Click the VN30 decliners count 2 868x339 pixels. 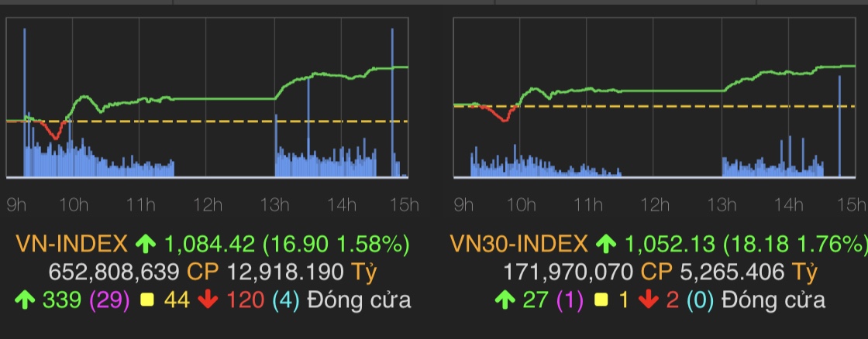tap(671, 300)
